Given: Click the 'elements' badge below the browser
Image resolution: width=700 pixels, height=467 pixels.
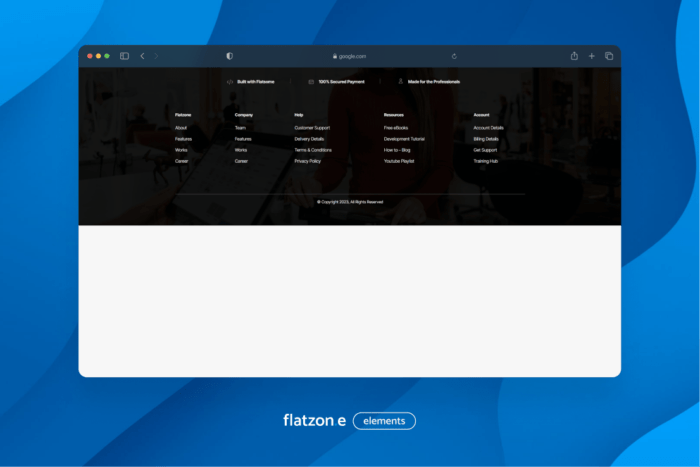Looking at the screenshot, I should click(384, 421).
